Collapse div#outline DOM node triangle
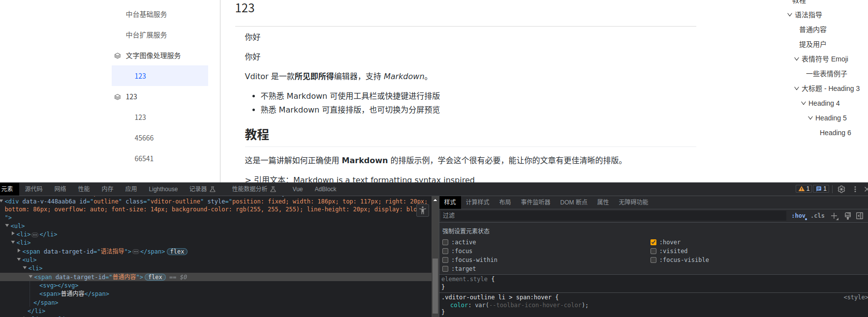 (1, 201)
